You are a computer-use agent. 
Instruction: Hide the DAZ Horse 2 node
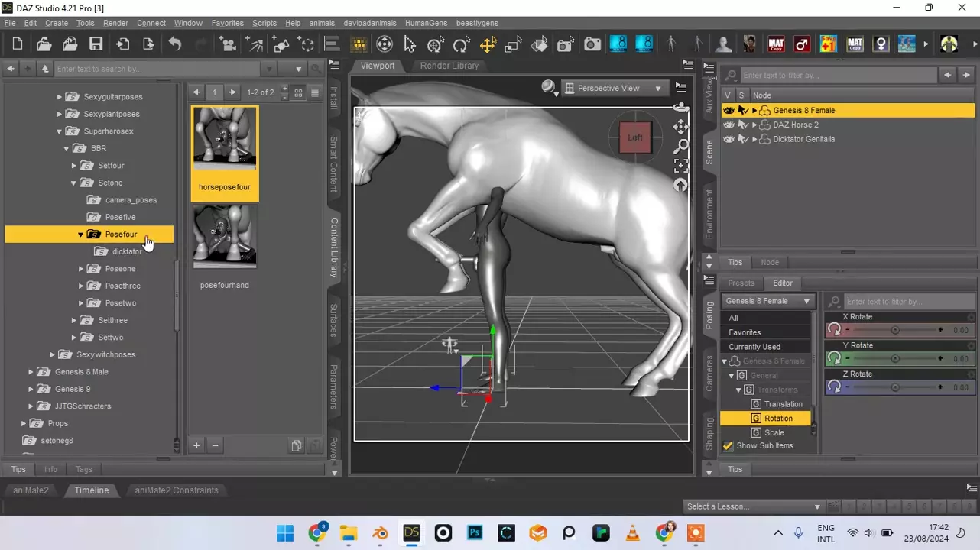pyautogui.click(x=729, y=125)
